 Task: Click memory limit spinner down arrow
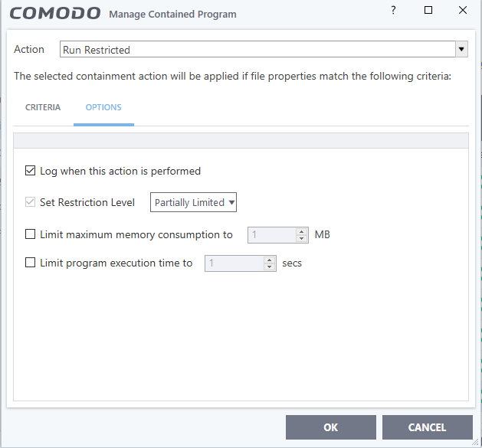click(x=303, y=239)
